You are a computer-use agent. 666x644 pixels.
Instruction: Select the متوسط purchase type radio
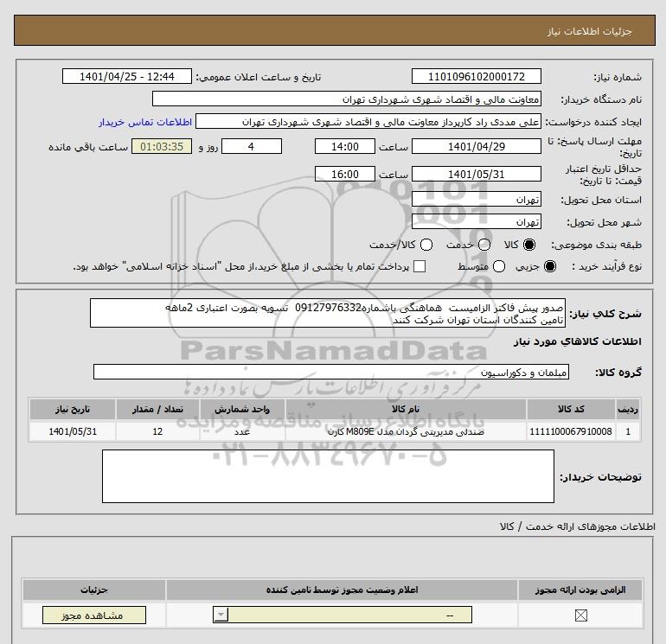[499, 266]
